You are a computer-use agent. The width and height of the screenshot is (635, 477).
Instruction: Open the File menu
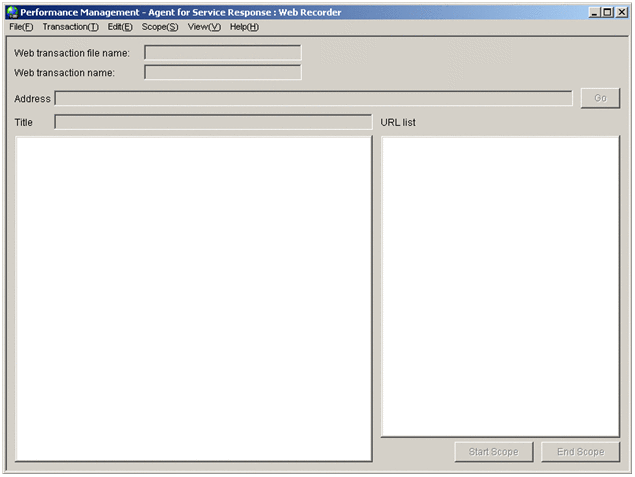[x=21, y=27]
